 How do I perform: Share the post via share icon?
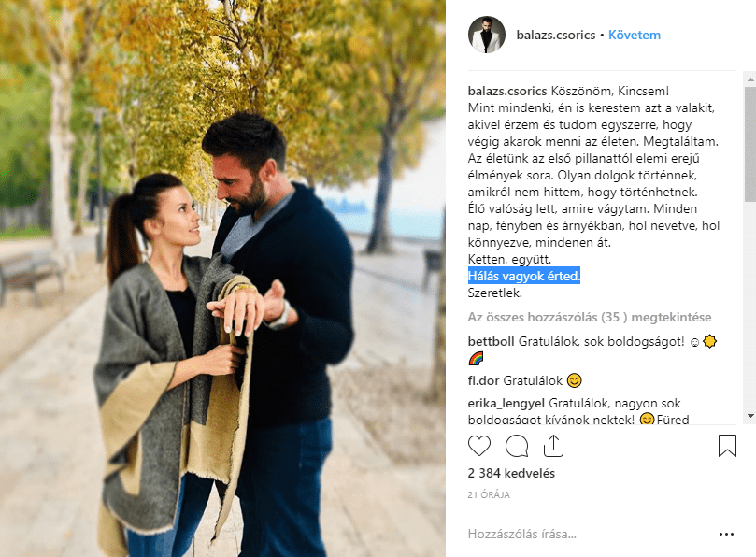(x=553, y=446)
